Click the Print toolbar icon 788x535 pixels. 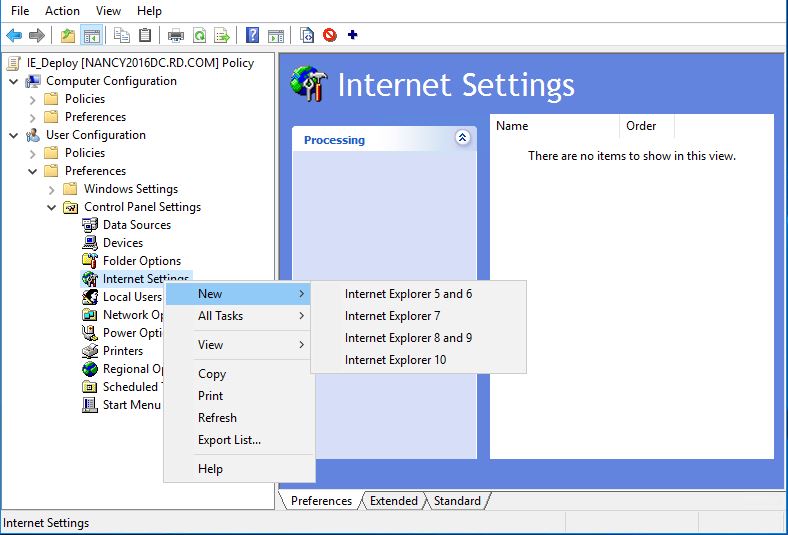176,36
